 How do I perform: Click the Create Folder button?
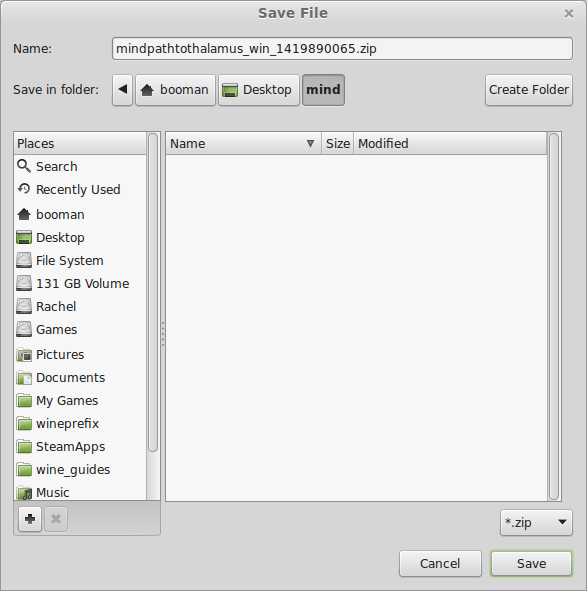point(529,90)
